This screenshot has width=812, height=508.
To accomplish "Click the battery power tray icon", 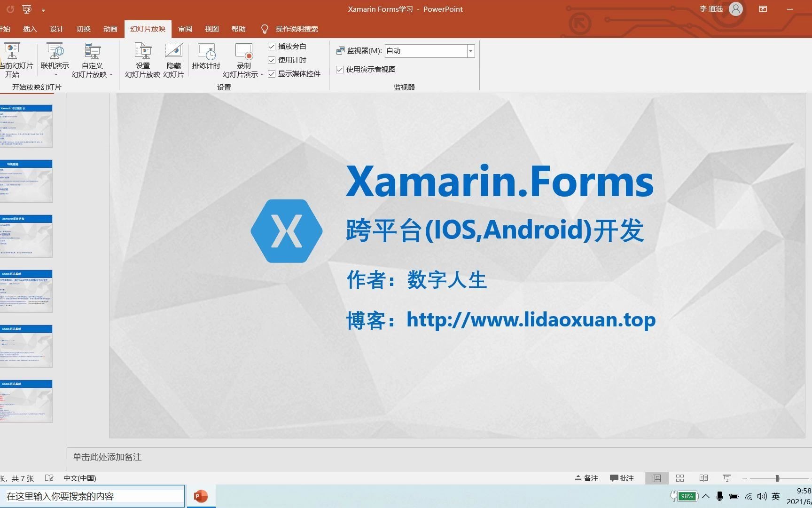I will (x=734, y=496).
